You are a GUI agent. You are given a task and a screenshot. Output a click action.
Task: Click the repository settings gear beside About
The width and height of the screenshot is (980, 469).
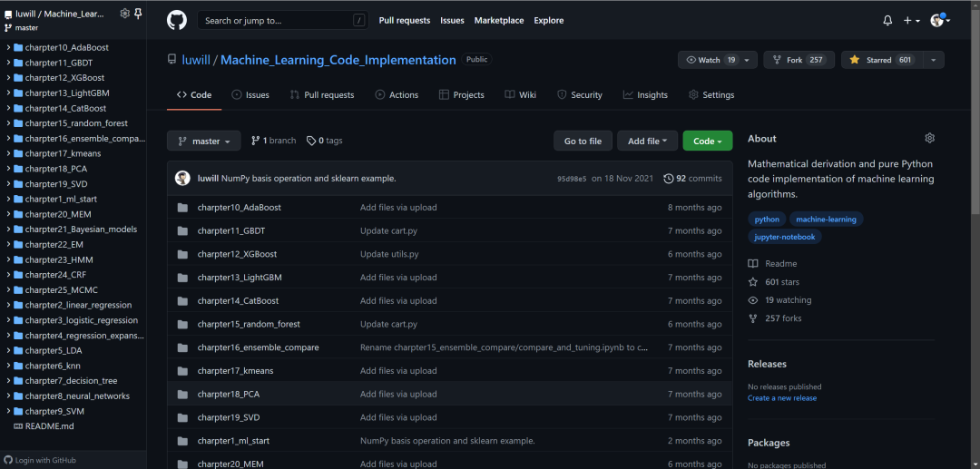click(x=929, y=138)
